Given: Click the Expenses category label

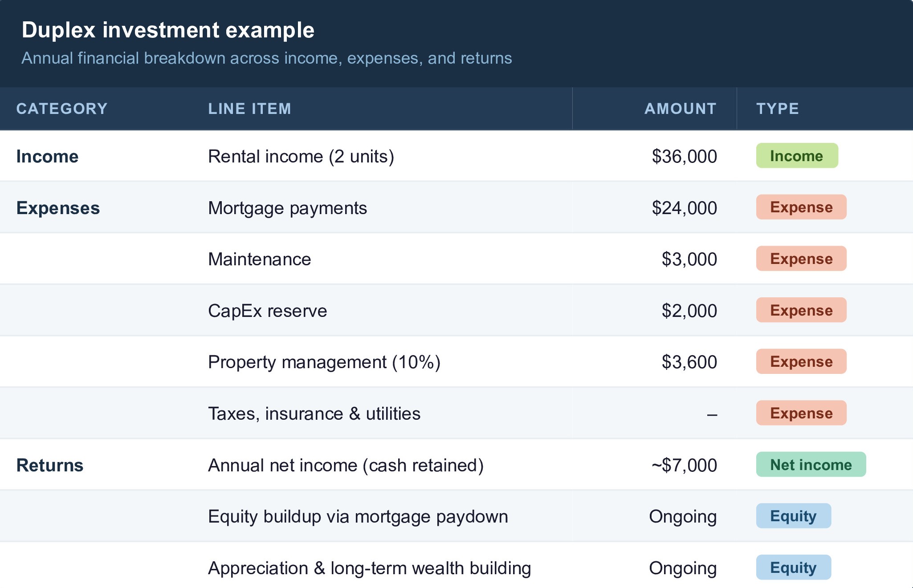Looking at the screenshot, I should coord(58,208).
